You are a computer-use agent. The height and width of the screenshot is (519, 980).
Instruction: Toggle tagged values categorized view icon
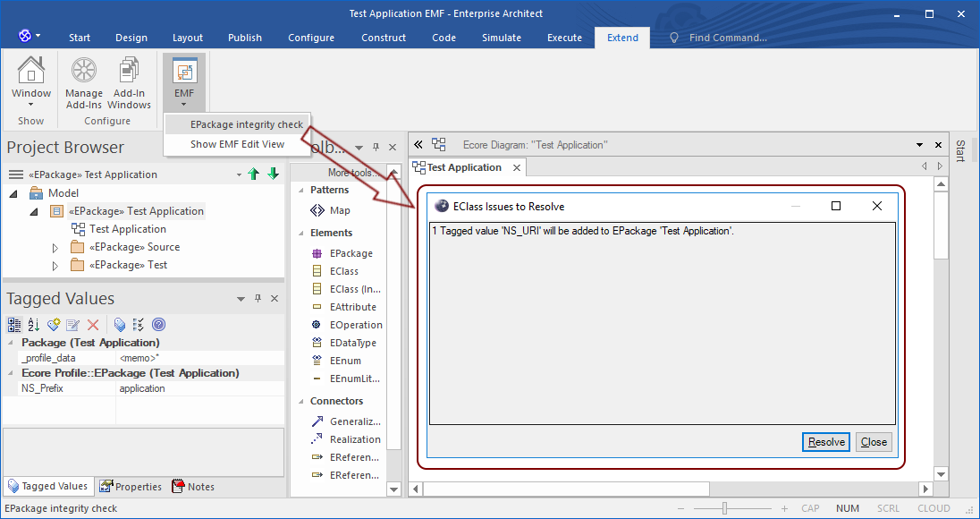[x=13, y=325]
